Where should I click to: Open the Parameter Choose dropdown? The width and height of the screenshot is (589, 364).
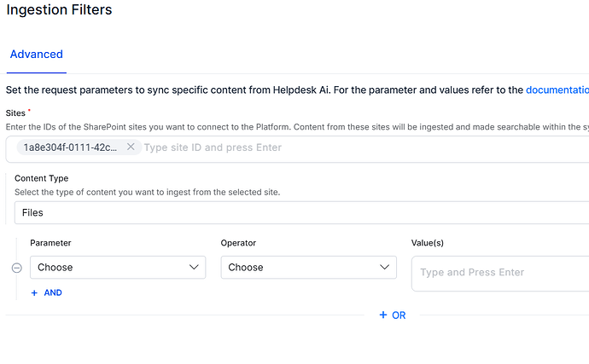tap(118, 267)
